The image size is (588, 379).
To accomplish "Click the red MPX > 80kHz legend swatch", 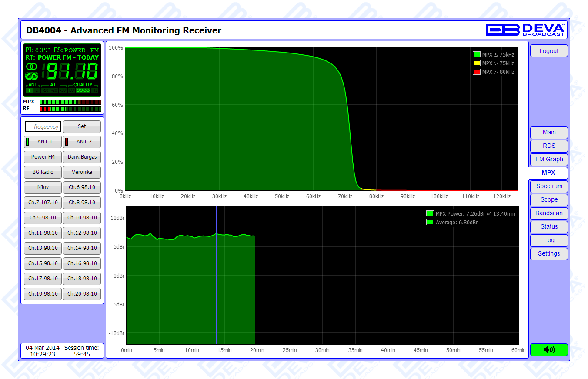I will pos(476,72).
